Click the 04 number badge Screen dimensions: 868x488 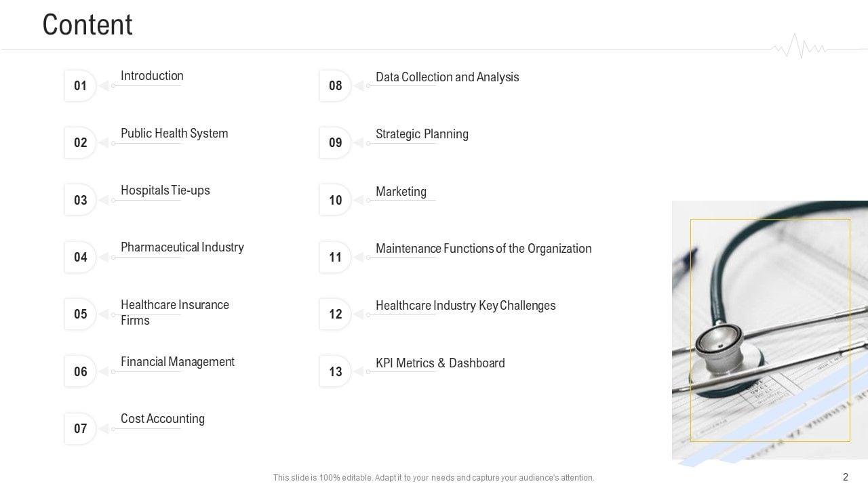tap(81, 257)
